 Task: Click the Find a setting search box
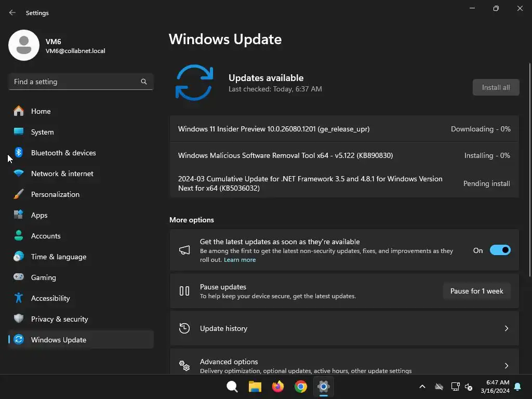[x=81, y=82]
